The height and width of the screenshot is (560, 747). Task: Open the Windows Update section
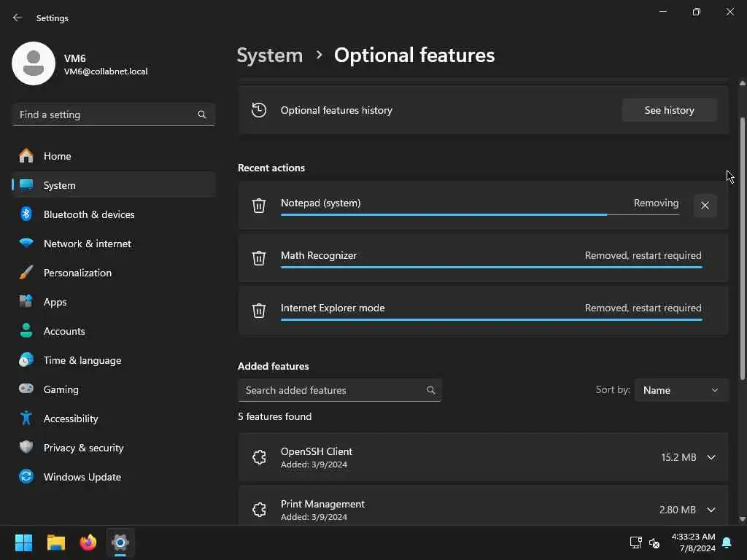[82, 477]
